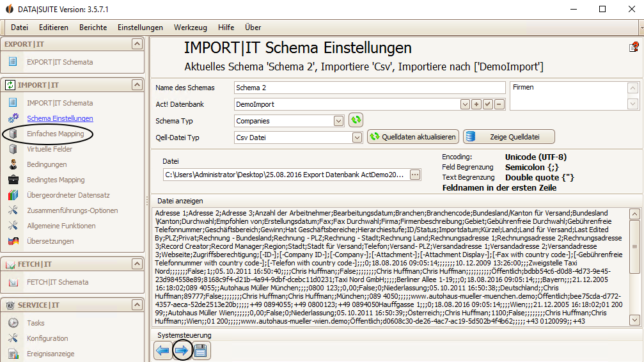Screen dimensions: 644x362
Task: Open help icon in top right corner
Action: pos(634,47)
